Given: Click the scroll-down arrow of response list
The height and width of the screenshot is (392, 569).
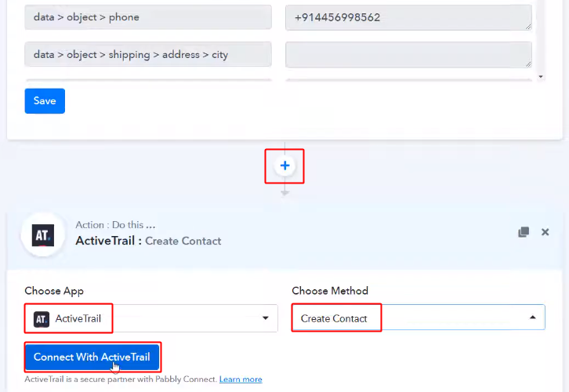Looking at the screenshot, I should (541, 77).
